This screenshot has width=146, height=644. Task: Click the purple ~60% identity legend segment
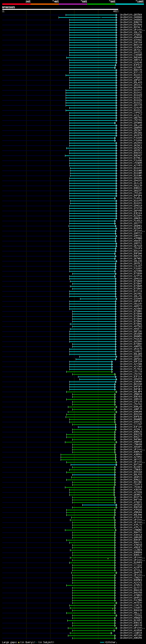pos(73,4)
